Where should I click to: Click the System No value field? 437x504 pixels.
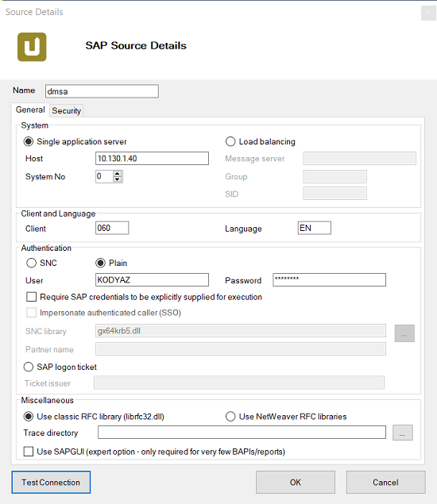coord(104,176)
